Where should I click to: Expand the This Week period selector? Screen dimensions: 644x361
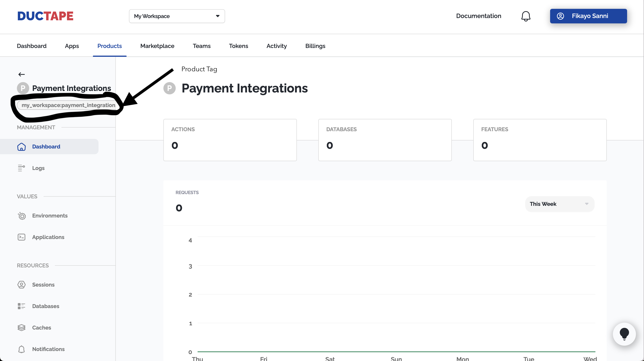pos(560,204)
